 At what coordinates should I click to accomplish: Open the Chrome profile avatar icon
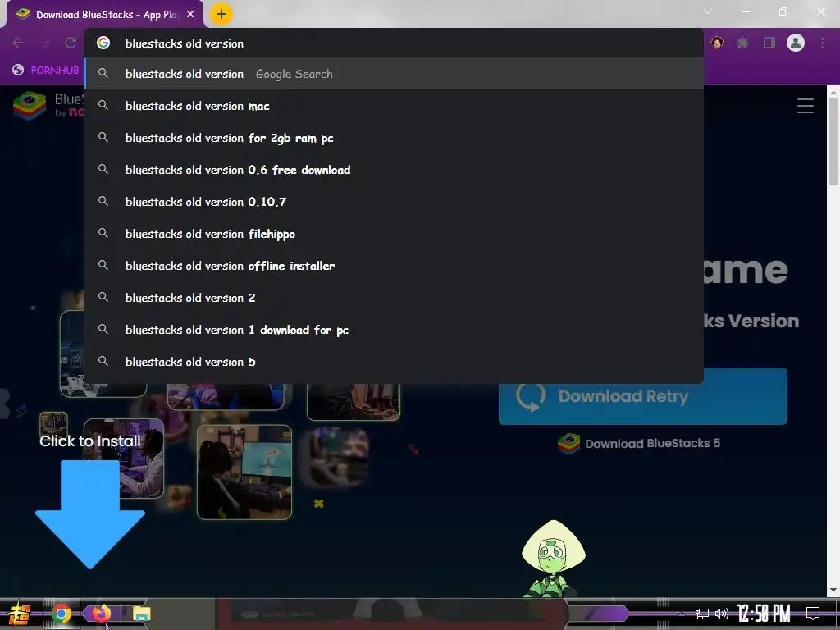[796, 43]
